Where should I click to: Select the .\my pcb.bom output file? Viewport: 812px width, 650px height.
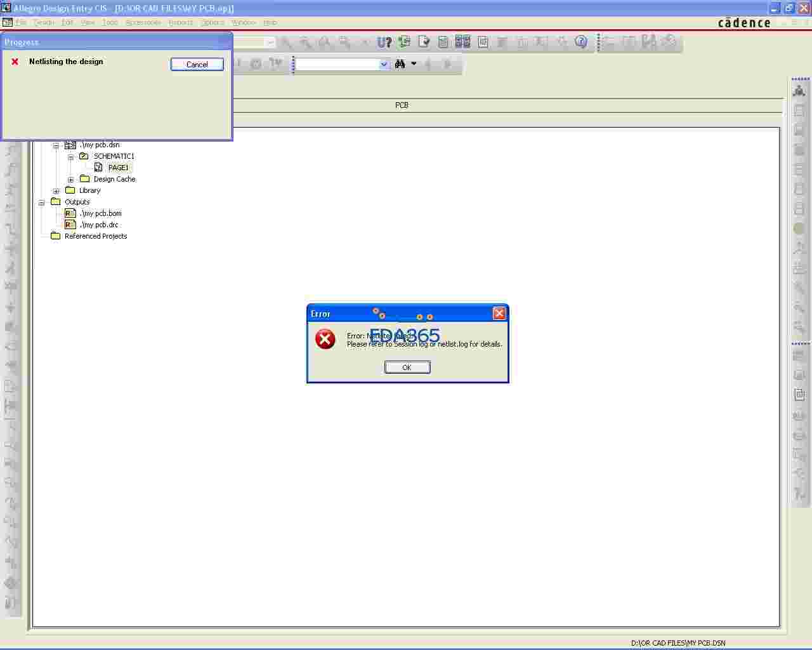point(101,213)
